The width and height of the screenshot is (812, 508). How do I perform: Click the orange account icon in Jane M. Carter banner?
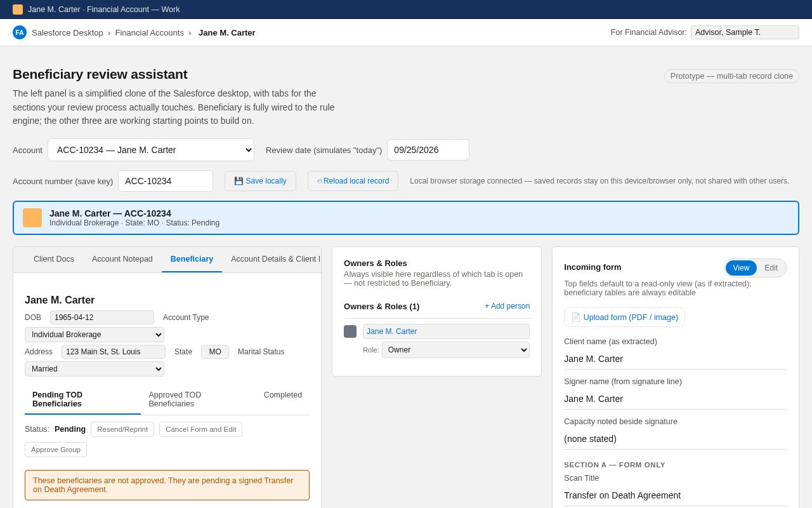point(32,218)
